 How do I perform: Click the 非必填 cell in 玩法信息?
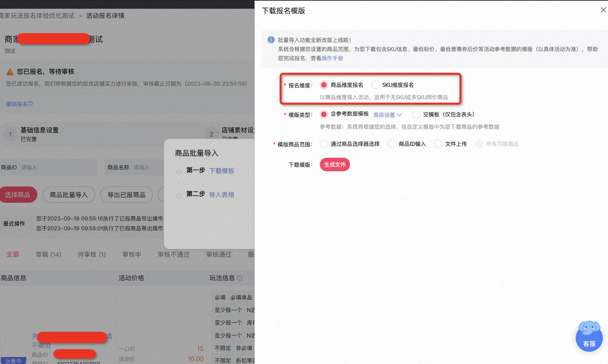click(x=244, y=348)
